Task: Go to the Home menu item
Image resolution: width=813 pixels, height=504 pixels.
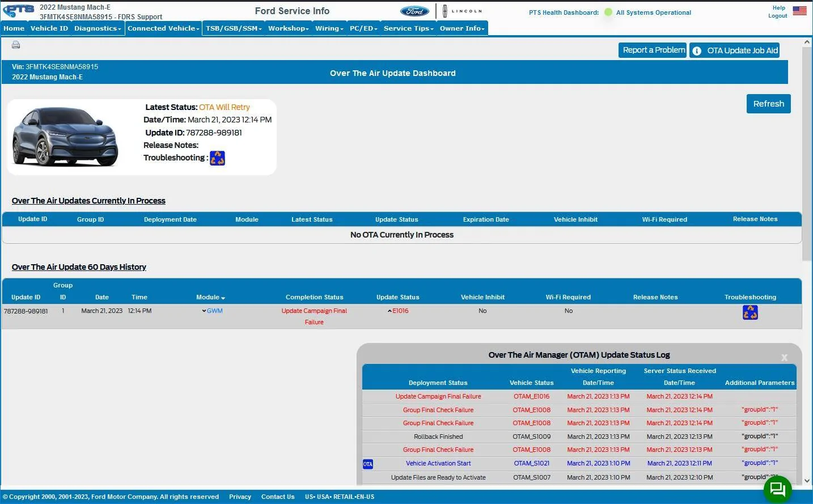Action: [x=14, y=28]
